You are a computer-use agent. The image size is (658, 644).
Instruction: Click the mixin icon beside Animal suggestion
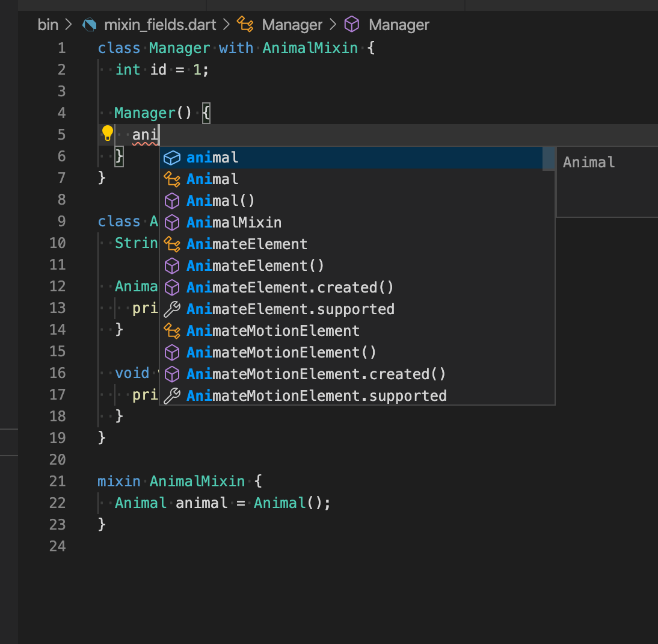172,179
